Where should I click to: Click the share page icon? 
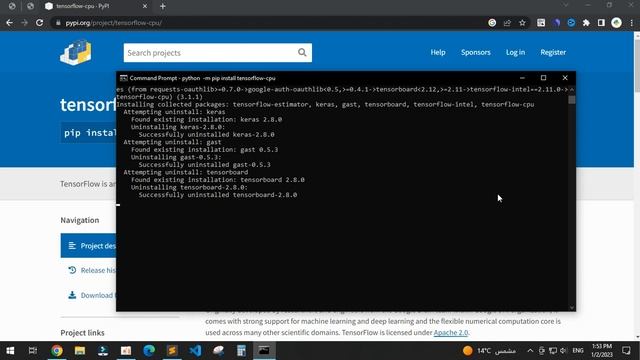coord(507,23)
